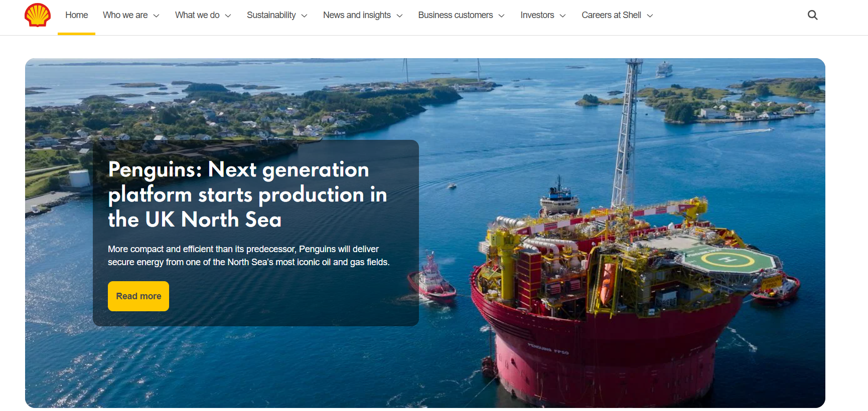The image size is (868, 411).
Task: Expand the Who we are chevron
Action: pyautogui.click(x=156, y=16)
